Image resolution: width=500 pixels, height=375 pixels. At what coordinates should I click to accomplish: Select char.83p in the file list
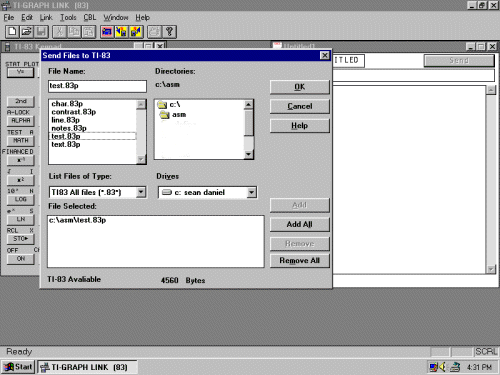pyautogui.click(x=67, y=104)
